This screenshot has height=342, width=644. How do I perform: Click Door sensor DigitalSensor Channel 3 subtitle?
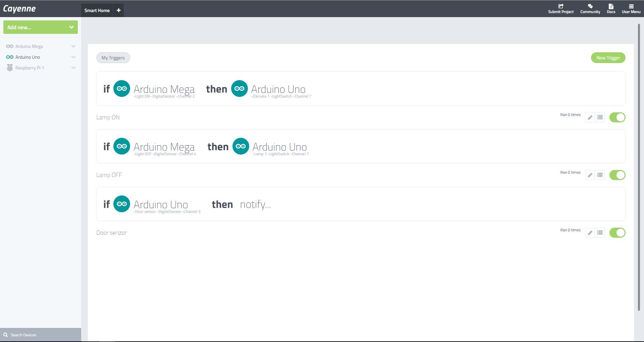167,212
